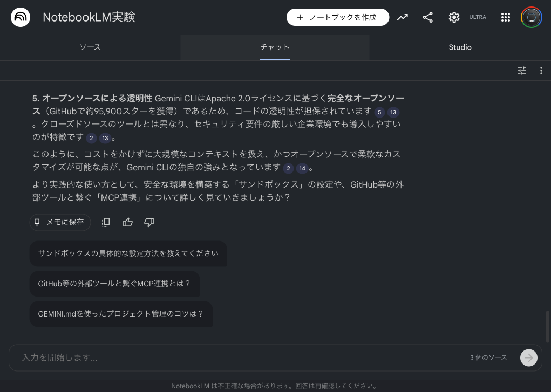Screen dimensions: 551x392
Task: Open the three-dot overflow menu
Action: 541,71
